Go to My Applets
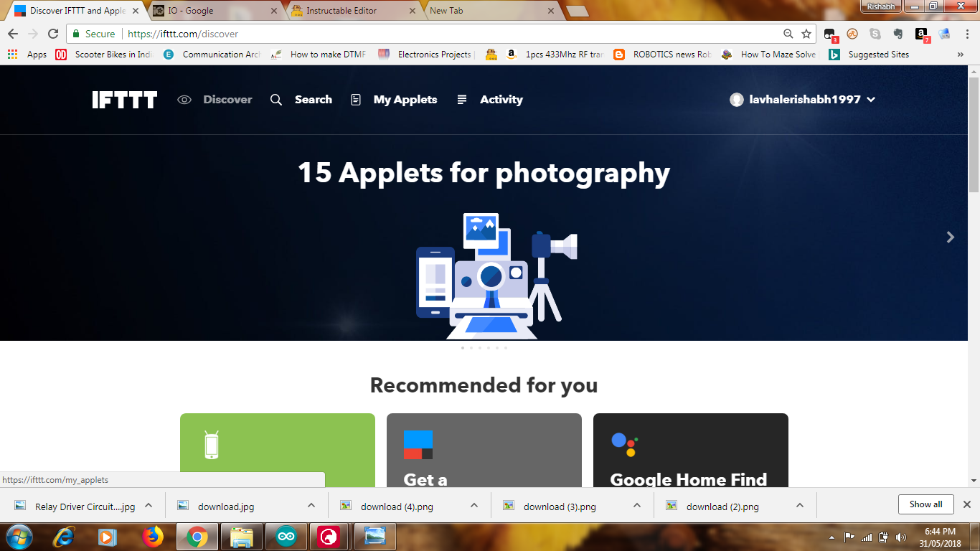 [394, 100]
